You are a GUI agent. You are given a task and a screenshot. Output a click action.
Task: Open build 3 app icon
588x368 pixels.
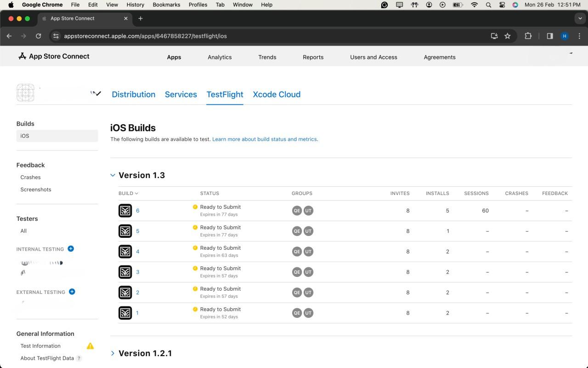tap(125, 272)
